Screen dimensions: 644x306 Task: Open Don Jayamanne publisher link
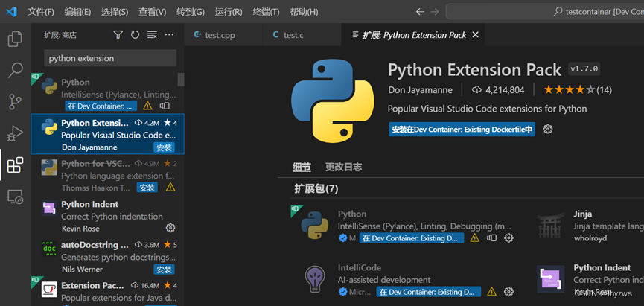coord(420,90)
